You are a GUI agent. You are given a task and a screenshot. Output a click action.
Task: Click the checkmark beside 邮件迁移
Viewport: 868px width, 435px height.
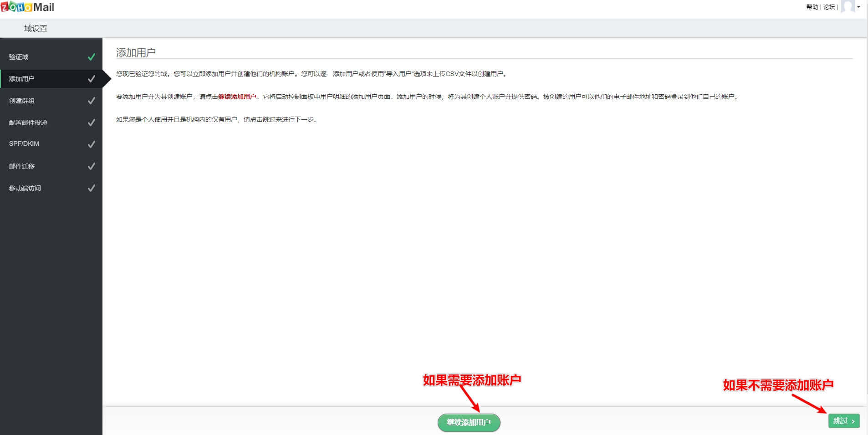(91, 166)
